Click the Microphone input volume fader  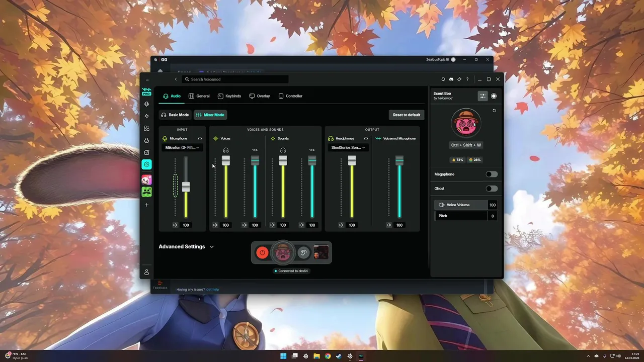(186, 187)
